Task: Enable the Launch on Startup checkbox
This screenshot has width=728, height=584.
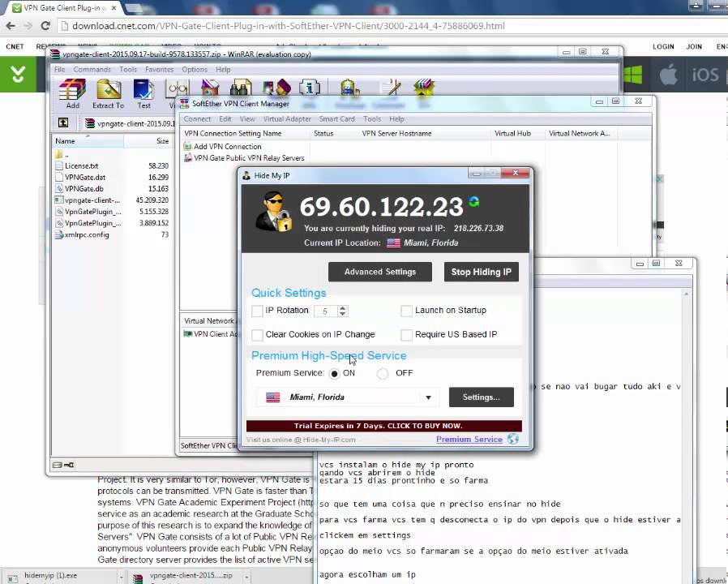Action: coord(406,311)
